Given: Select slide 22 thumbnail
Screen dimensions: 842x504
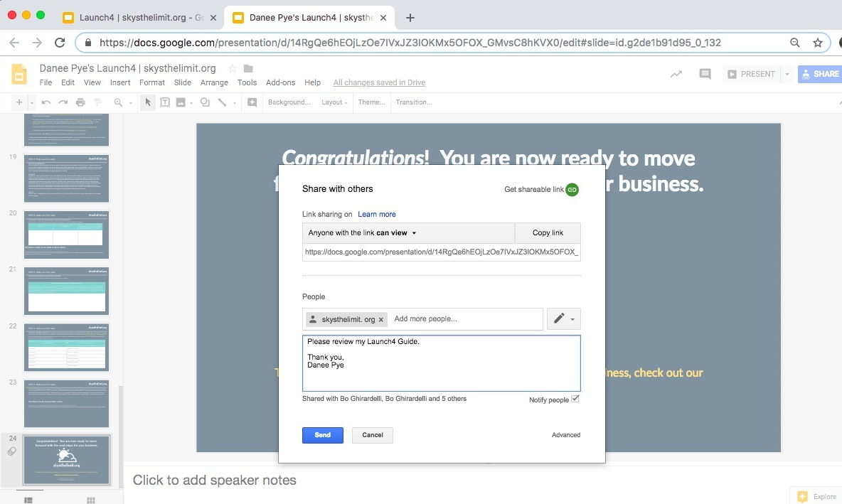Looking at the screenshot, I should coord(67,348).
